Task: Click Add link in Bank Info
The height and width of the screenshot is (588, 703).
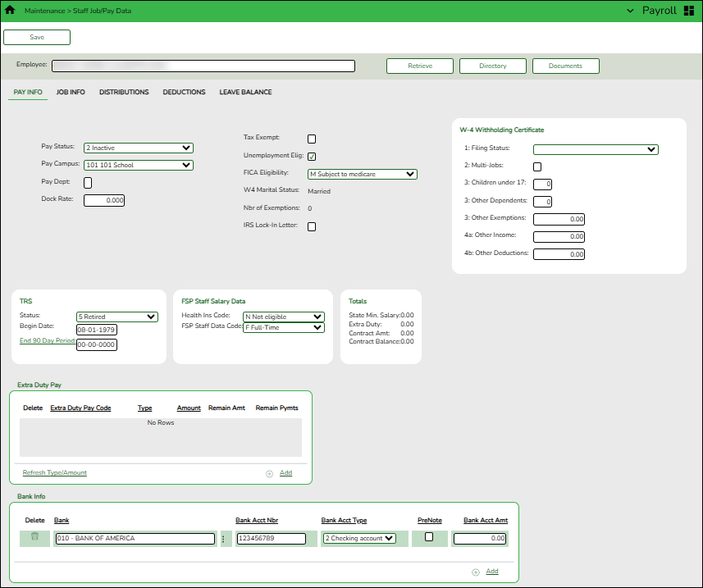Action: (x=492, y=571)
